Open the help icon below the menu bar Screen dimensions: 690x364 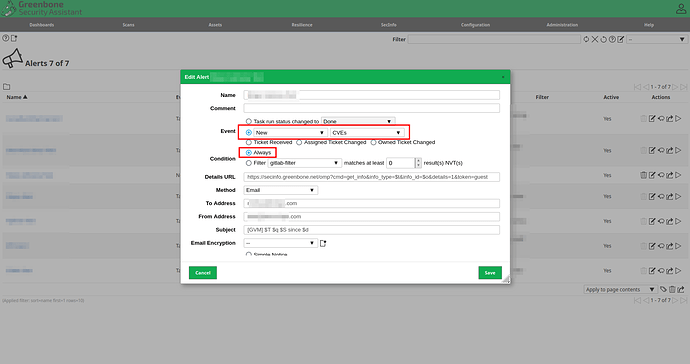click(5, 38)
